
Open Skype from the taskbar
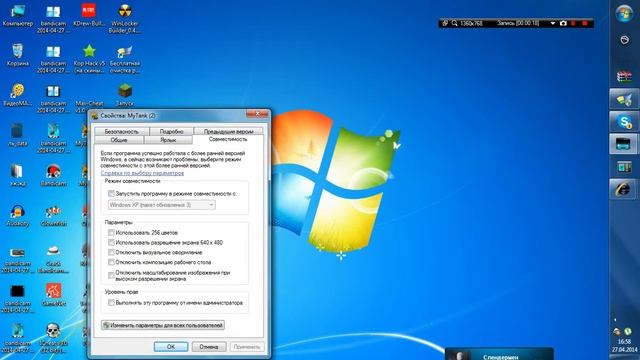(624, 121)
